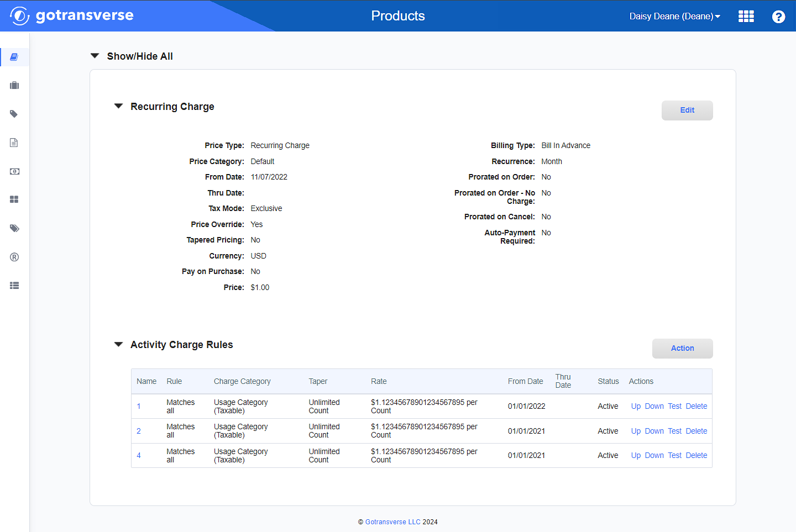Select the Price Override value Yes
The image size is (796, 532).
(256, 224)
